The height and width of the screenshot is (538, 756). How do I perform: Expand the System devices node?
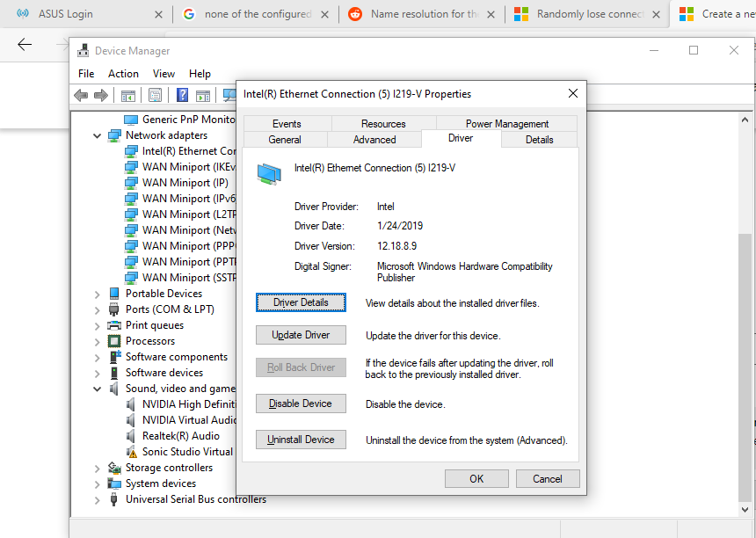97,483
